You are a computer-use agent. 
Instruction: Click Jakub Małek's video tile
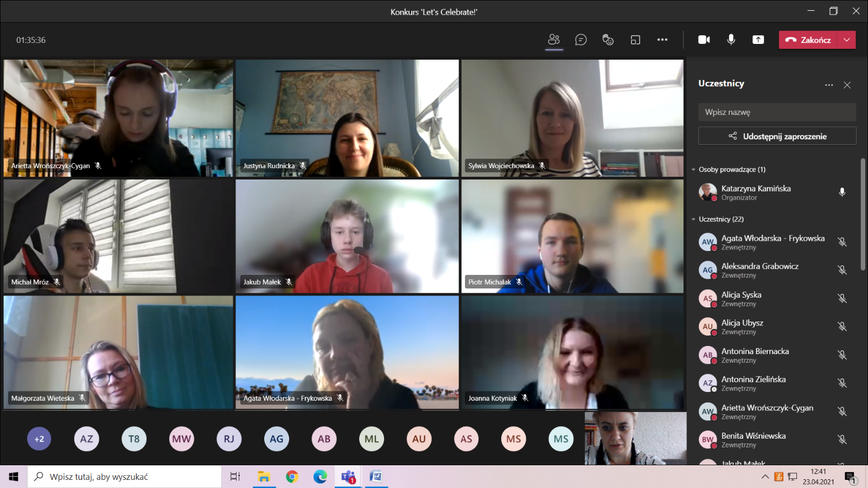[x=347, y=236]
